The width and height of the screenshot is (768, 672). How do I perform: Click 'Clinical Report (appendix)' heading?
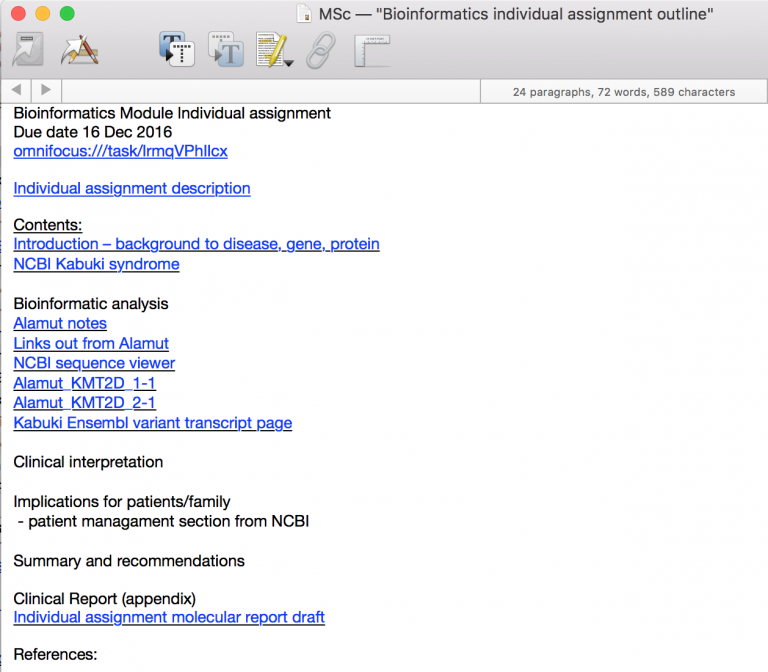(x=104, y=599)
